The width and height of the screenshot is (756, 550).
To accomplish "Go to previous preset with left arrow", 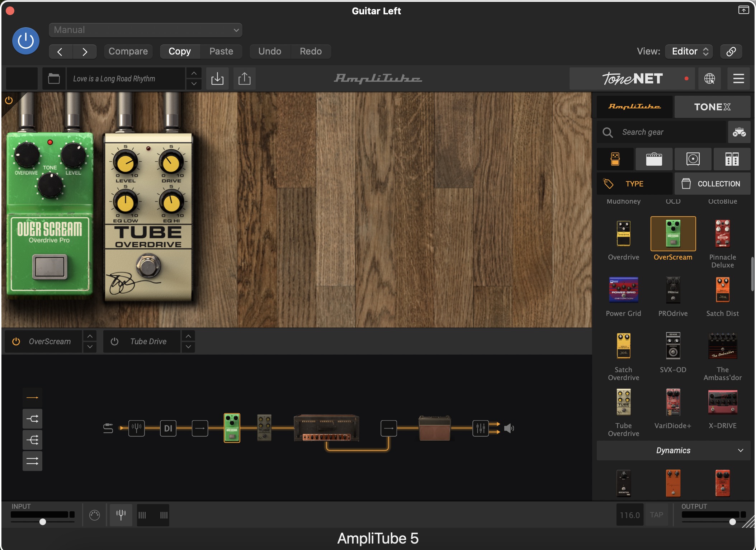I will point(60,52).
